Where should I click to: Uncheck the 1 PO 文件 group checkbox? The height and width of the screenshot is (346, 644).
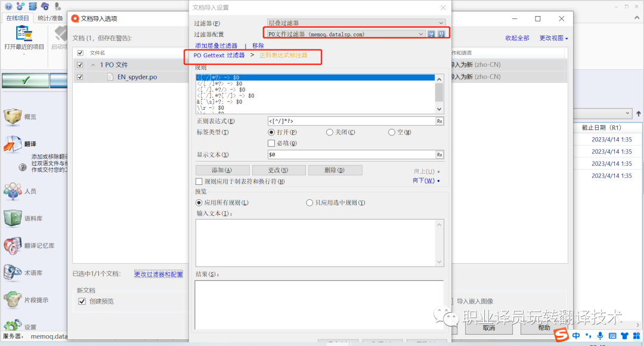80,65
